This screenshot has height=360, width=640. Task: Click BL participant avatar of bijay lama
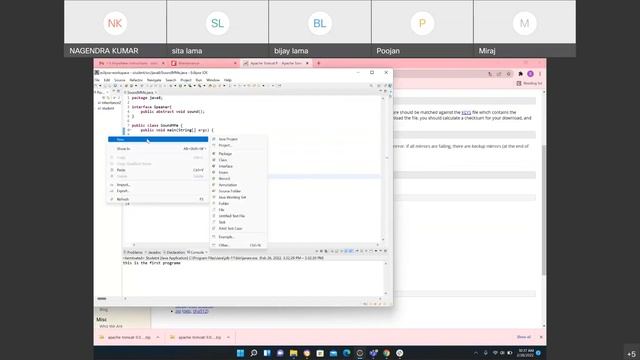(320, 23)
